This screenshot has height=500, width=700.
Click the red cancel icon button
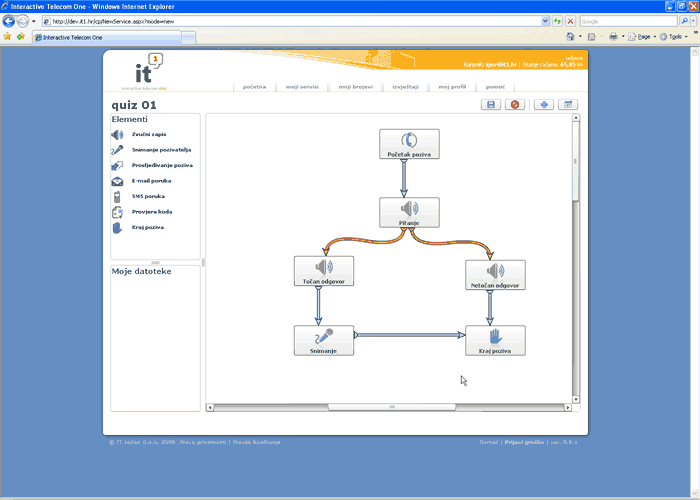point(515,104)
